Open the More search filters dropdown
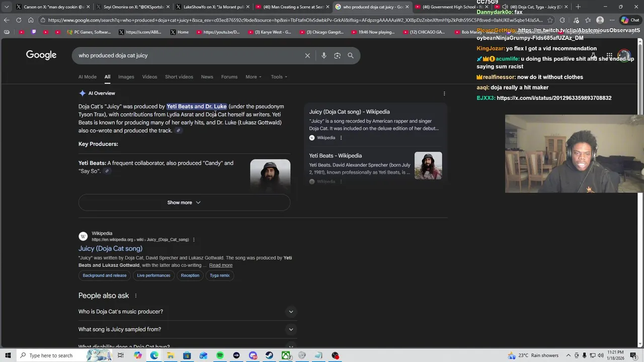Viewport: 644px width, 362px height. [253, 77]
